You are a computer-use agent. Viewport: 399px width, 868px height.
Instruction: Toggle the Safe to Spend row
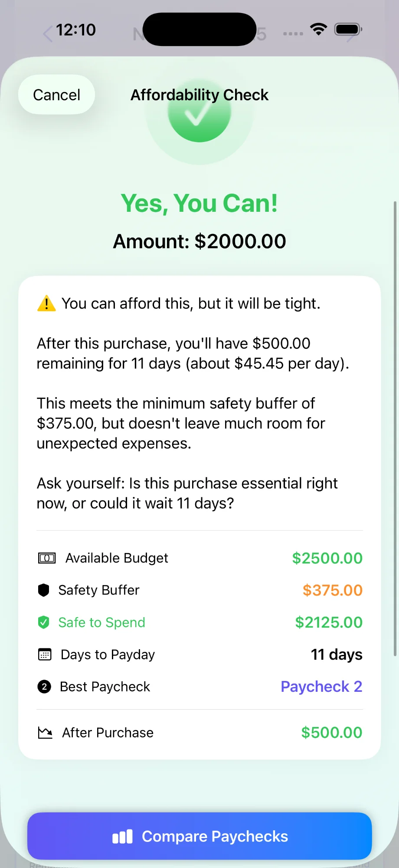tap(199, 622)
